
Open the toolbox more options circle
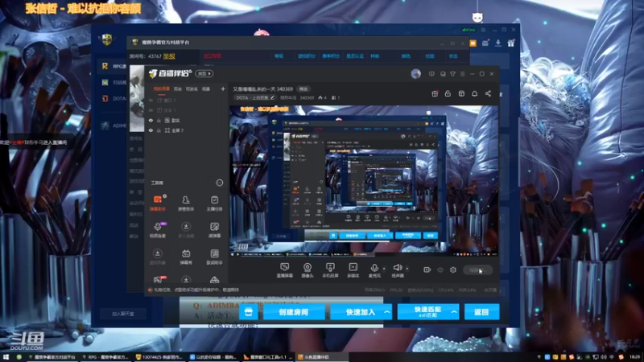(x=219, y=183)
